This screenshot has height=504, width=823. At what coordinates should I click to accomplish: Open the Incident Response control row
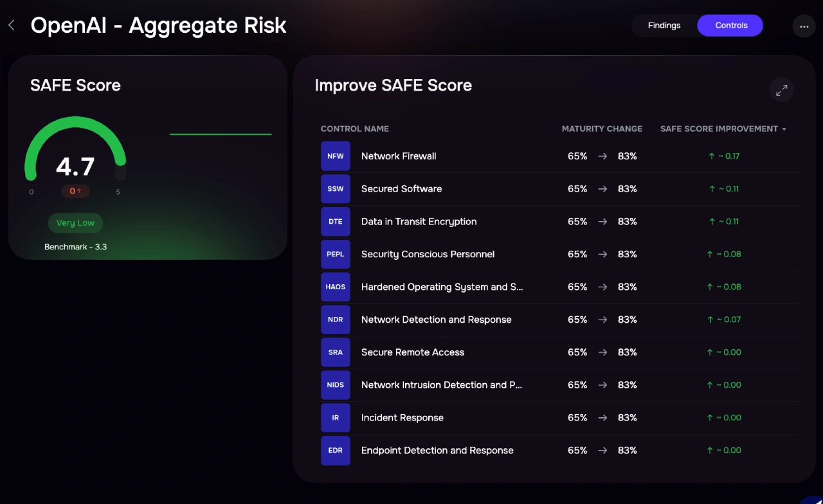click(x=402, y=418)
